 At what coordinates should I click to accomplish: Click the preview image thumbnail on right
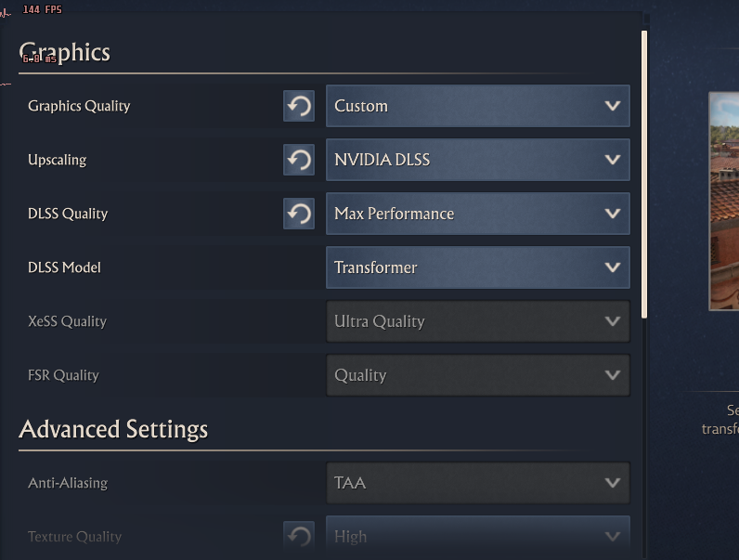pos(724,201)
